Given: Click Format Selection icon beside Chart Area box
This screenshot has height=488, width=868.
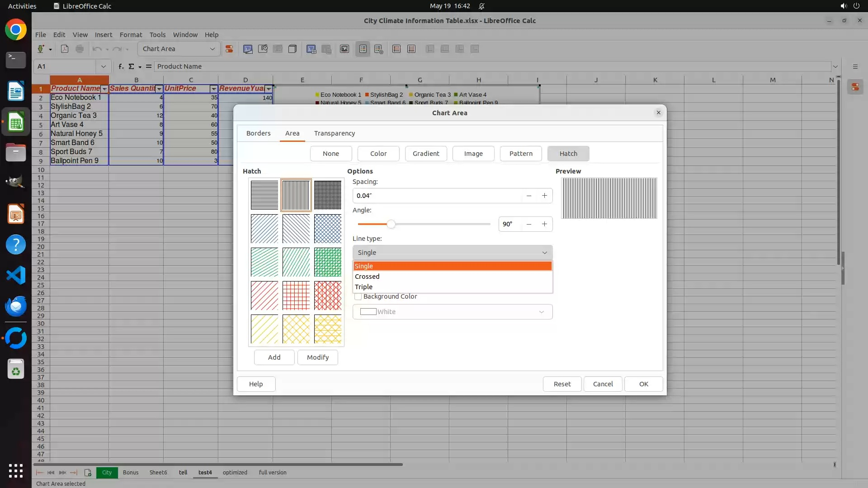Looking at the screenshot, I should pos(229,49).
